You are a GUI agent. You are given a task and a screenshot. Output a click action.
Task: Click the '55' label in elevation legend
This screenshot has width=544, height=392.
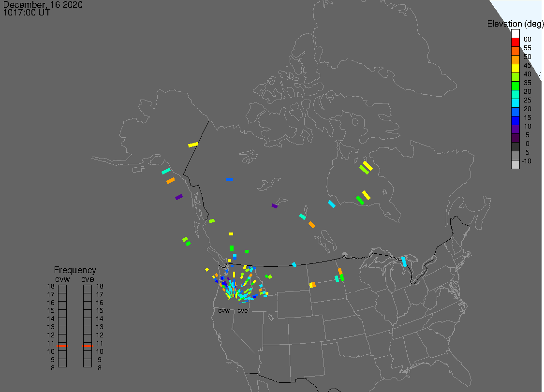[528, 48]
